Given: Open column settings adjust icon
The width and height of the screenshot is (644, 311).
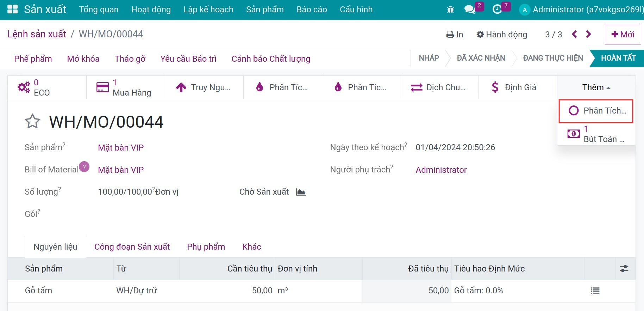Looking at the screenshot, I should tap(624, 269).
